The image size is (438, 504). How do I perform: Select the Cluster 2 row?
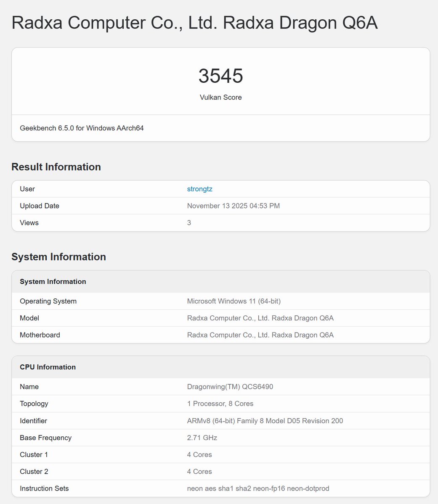[x=126, y=471]
